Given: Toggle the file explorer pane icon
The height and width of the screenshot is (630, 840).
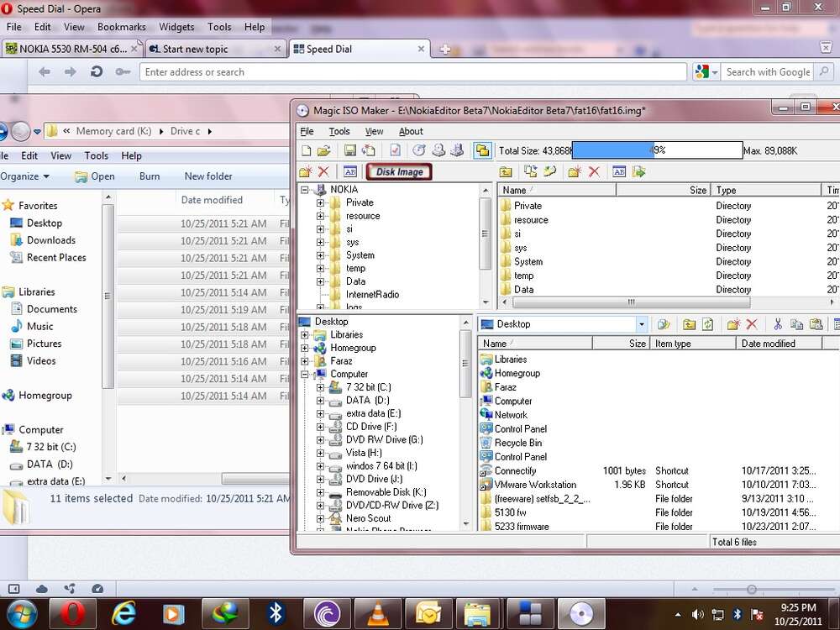Looking at the screenshot, I should coord(483,150).
